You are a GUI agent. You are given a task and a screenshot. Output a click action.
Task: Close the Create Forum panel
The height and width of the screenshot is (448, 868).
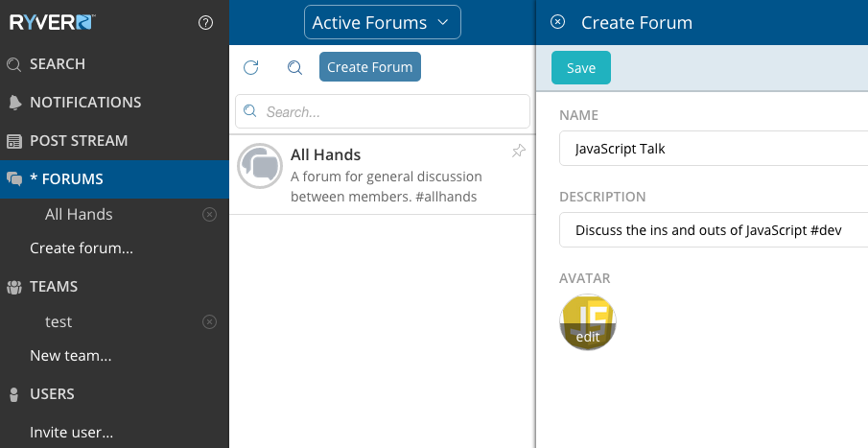point(557,22)
